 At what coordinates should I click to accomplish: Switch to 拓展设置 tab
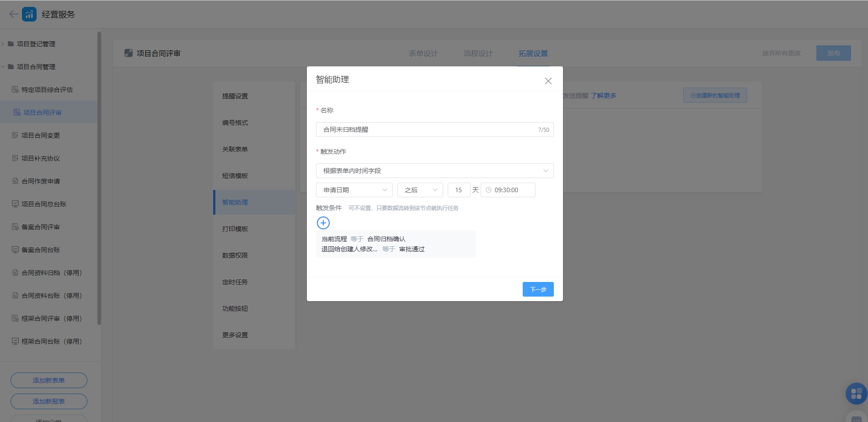pos(533,54)
